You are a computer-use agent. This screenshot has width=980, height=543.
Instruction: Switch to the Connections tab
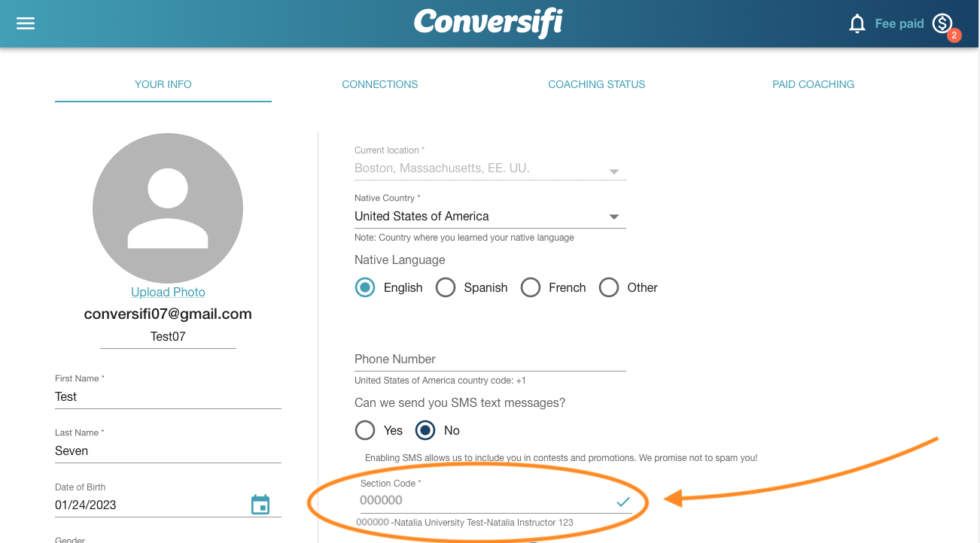click(x=380, y=84)
